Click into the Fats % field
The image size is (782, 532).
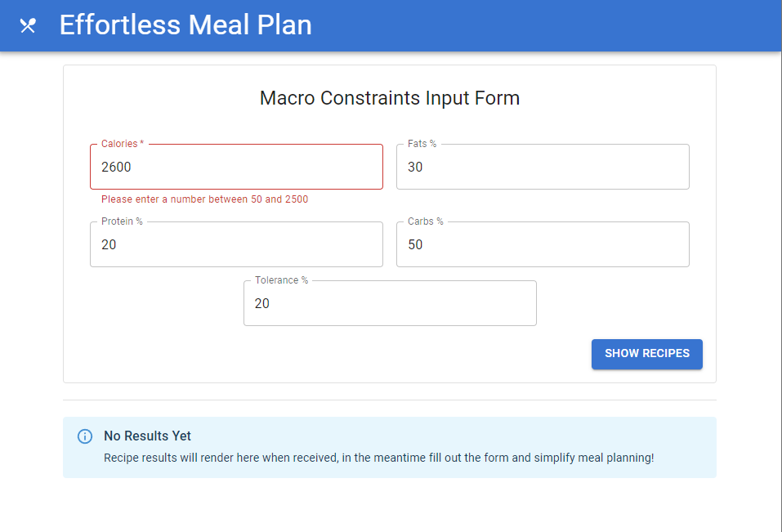(543, 168)
